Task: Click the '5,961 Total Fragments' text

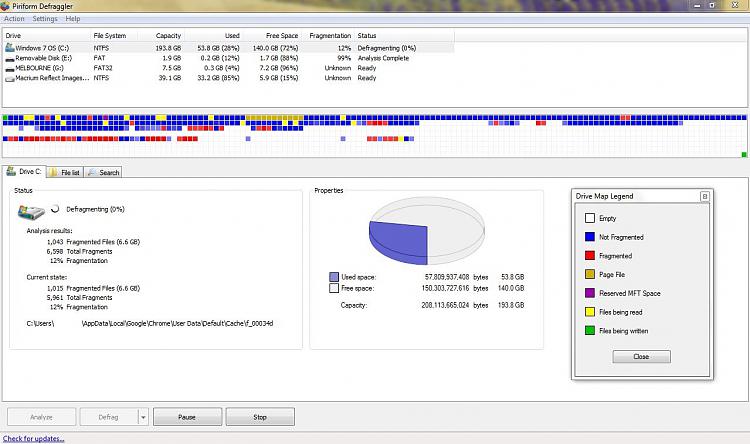Action: [x=79, y=298]
